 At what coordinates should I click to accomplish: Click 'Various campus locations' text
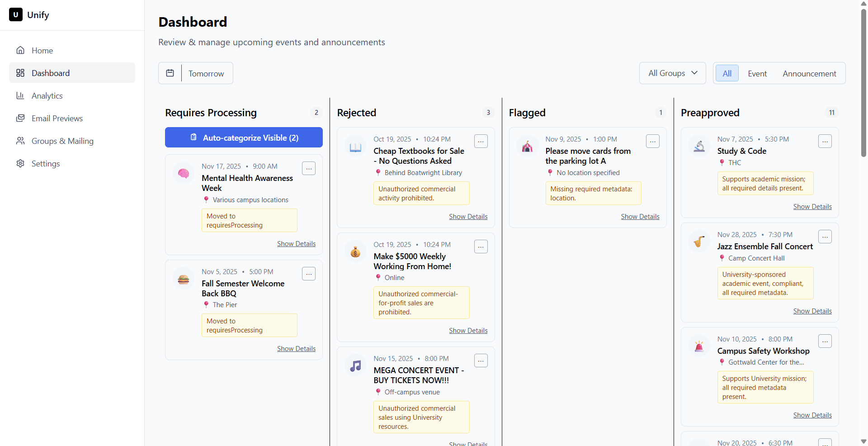coord(250,199)
